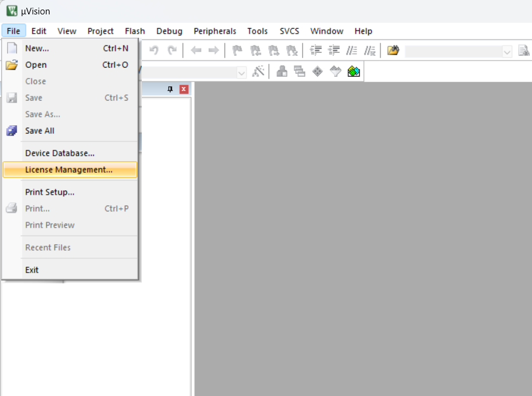Open the Help menu
The height and width of the screenshot is (396, 532).
click(x=363, y=31)
